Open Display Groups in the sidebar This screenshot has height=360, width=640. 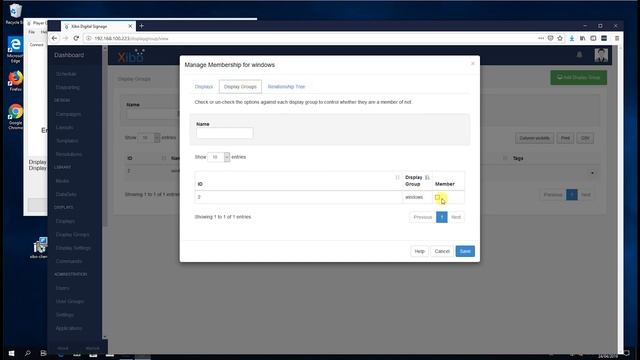click(72, 234)
